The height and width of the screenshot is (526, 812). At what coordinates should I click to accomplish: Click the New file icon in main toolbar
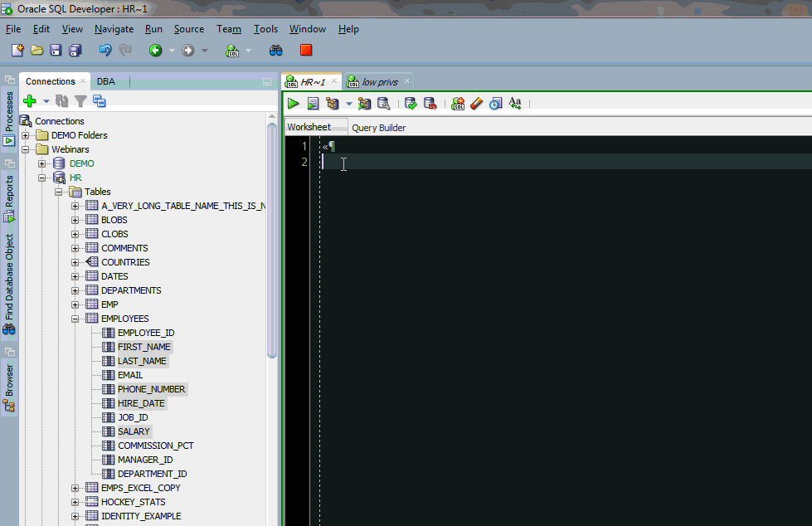(17, 51)
